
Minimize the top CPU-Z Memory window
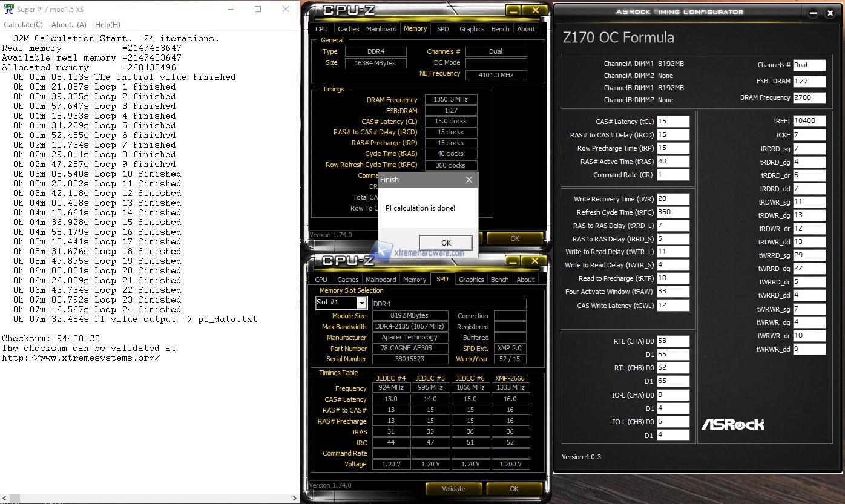[513, 10]
